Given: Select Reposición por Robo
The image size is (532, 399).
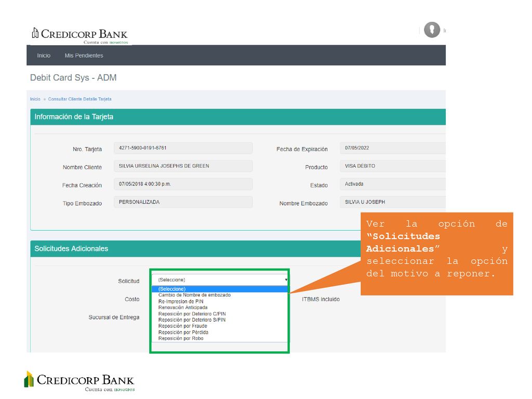Looking at the screenshot, I should click(x=181, y=338).
